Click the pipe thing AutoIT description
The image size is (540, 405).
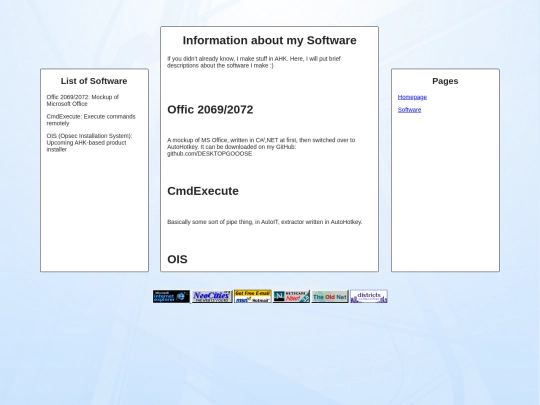[x=264, y=222]
